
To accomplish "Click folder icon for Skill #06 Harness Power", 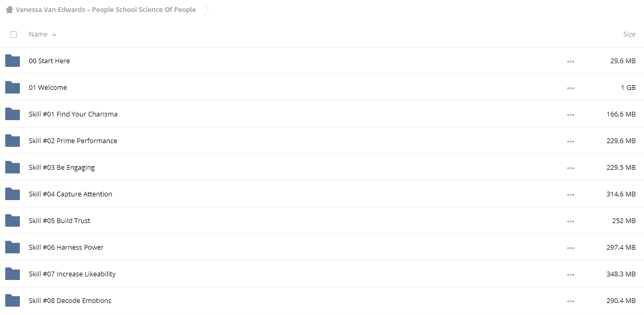I will (x=13, y=247).
